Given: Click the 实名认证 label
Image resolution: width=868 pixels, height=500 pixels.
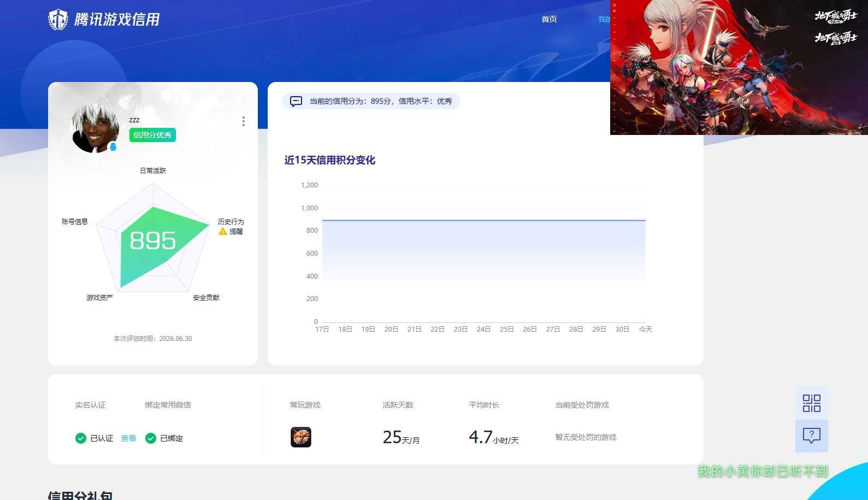Looking at the screenshot, I should pyautogui.click(x=91, y=405).
